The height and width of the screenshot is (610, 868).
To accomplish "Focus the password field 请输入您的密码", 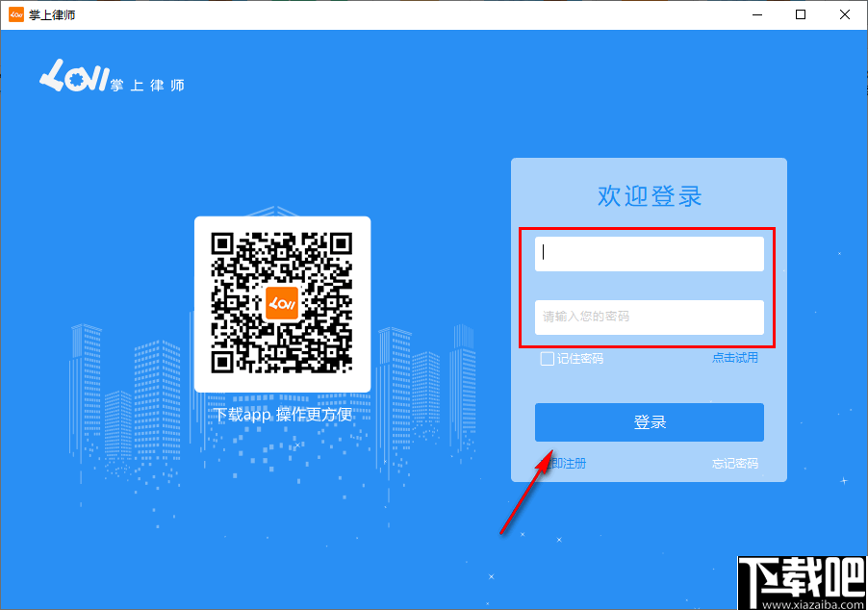I will [x=649, y=318].
